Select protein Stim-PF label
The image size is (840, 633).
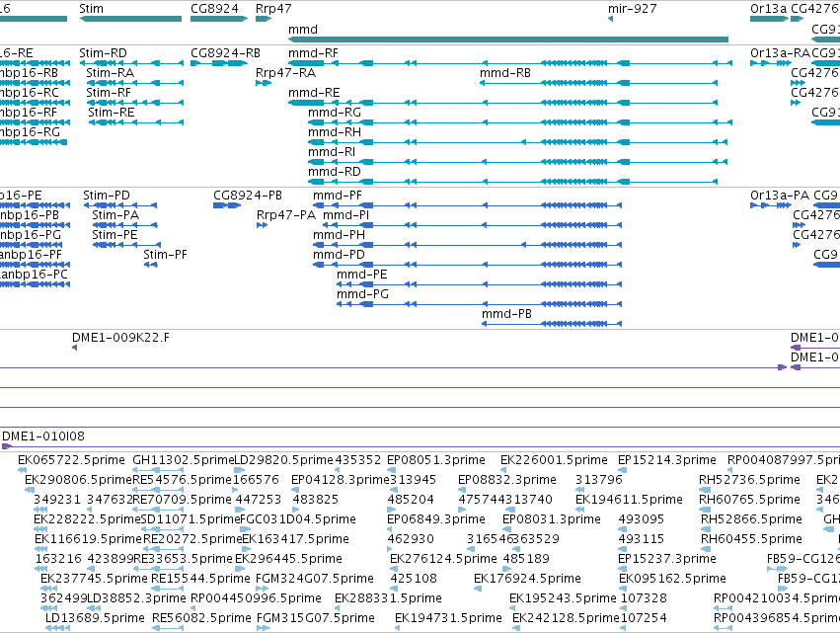pyautogui.click(x=165, y=255)
